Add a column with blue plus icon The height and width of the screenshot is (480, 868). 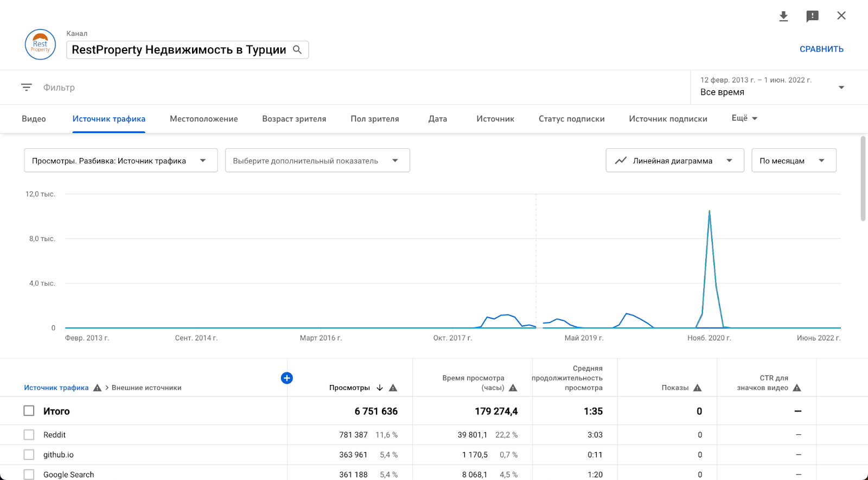coord(287,378)
